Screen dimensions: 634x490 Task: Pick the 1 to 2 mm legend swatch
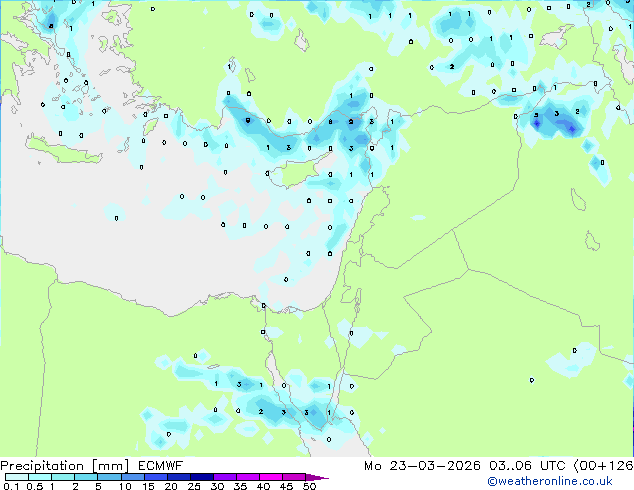[63, 477]
